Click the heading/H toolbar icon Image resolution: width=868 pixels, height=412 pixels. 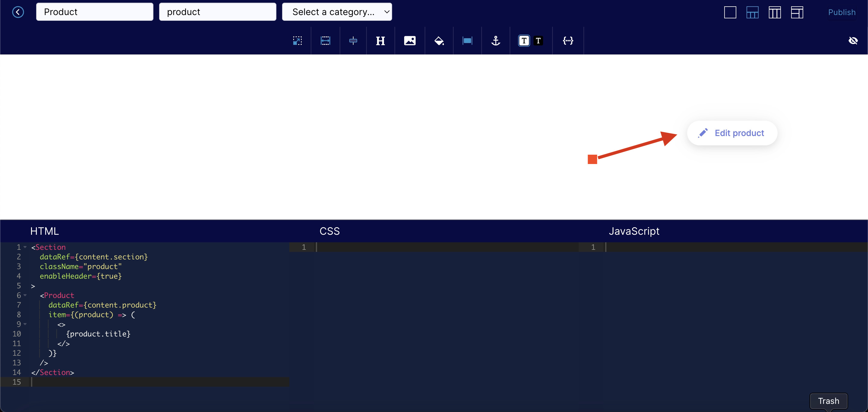pos(380,40)
